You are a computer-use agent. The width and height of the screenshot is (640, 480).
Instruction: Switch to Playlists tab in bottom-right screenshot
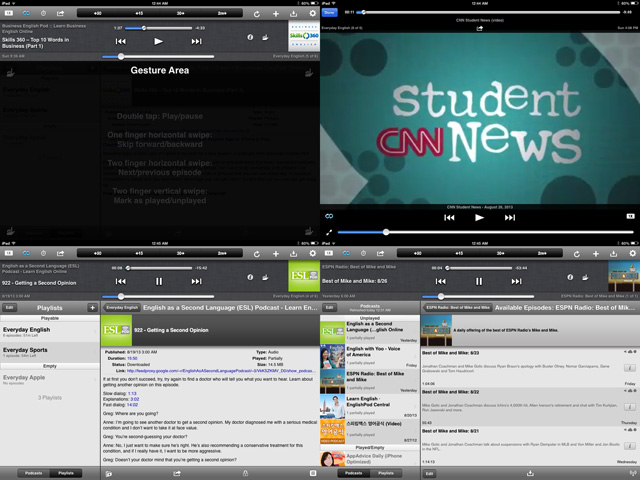(x=386, y=473)
